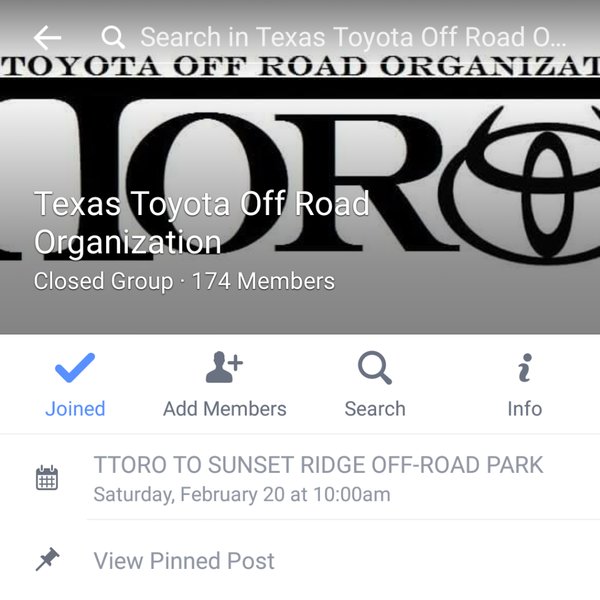Open the Info label
This screenshot has height=600, width=600.
[525, 409]
